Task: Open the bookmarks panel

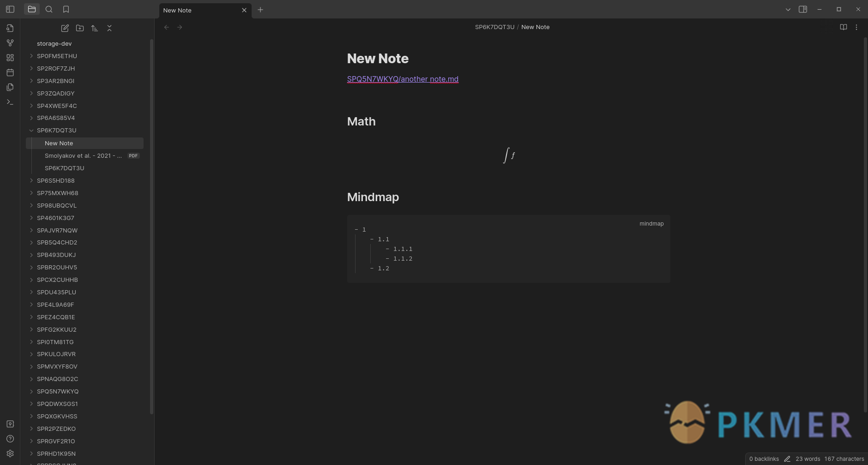Action: pyautogui.click(x=66, y=9)
